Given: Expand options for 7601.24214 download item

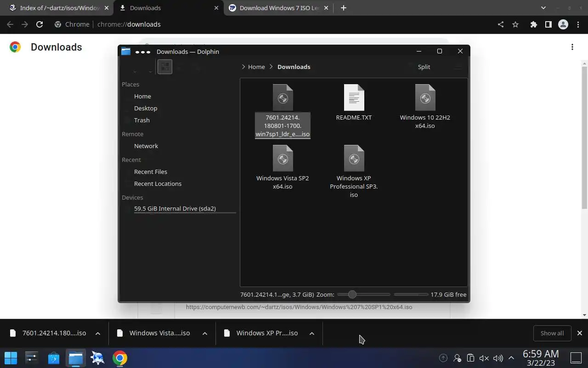Looking at the screenshot, I should tap(98, 333).
